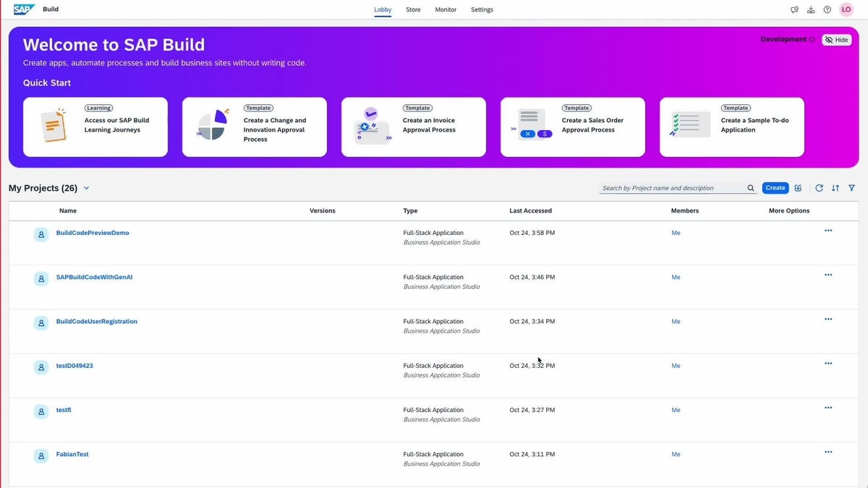Open the feedback icon in the top bar

pyautogui.click(x=794, y=9)
